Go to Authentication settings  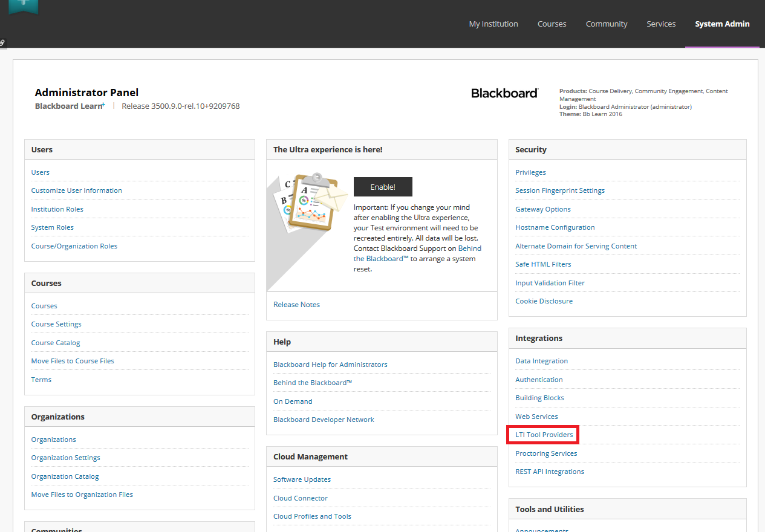click(539, 380)
